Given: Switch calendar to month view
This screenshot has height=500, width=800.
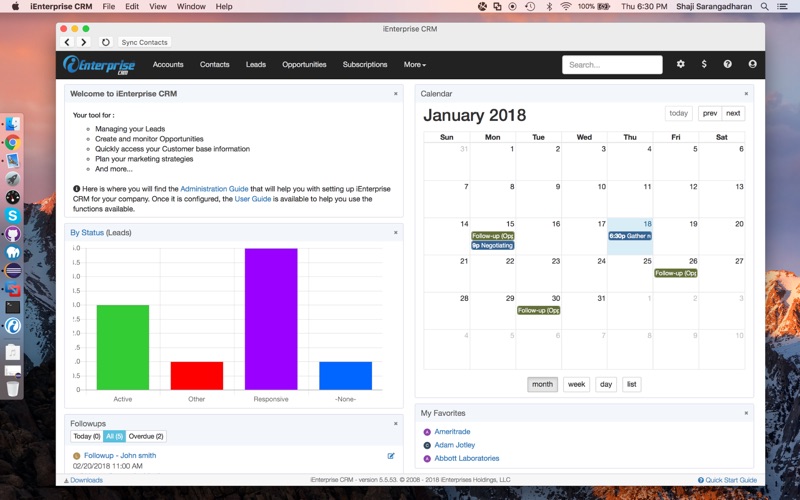Looking at the screenshot, I should click(542, 385).
